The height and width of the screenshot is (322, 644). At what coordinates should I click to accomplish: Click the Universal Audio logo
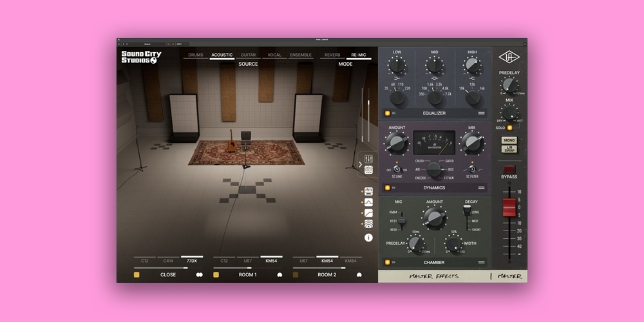(509, 59)
